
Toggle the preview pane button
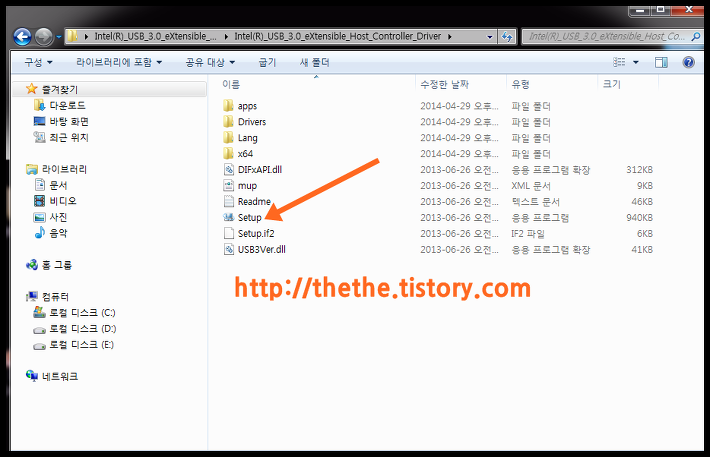tap(662, 62)
